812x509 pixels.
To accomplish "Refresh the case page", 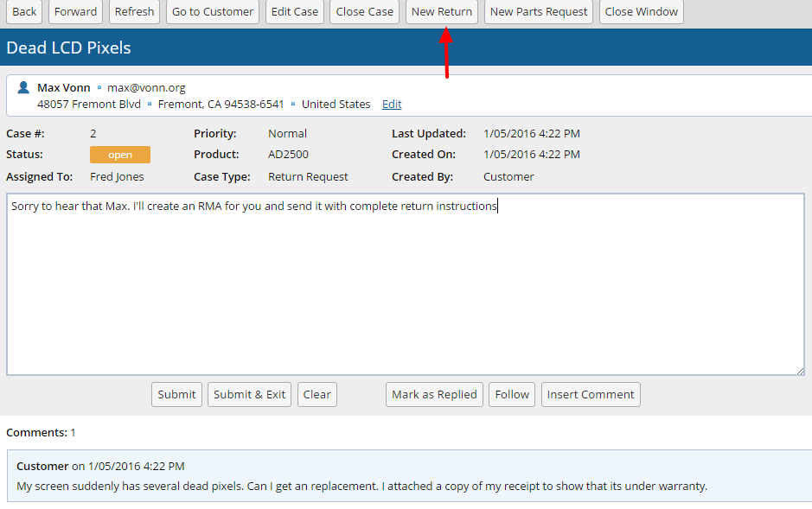I will point(134,12).
